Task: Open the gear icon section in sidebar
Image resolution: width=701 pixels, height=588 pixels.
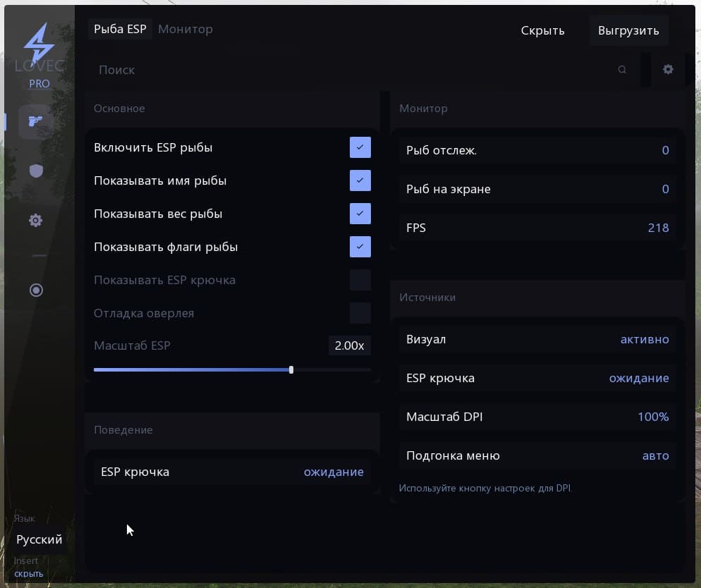Action: tap(36, 221)
